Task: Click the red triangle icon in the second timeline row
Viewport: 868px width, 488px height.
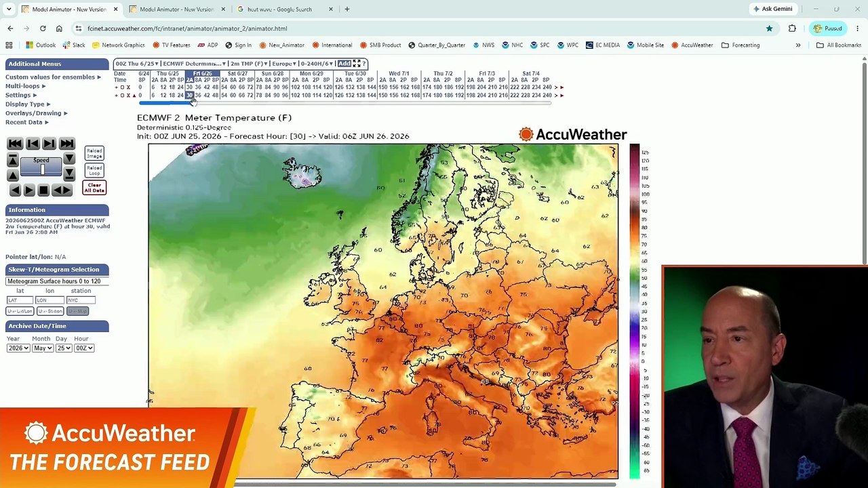Action: pyautogui.click(x=134, y=96)
